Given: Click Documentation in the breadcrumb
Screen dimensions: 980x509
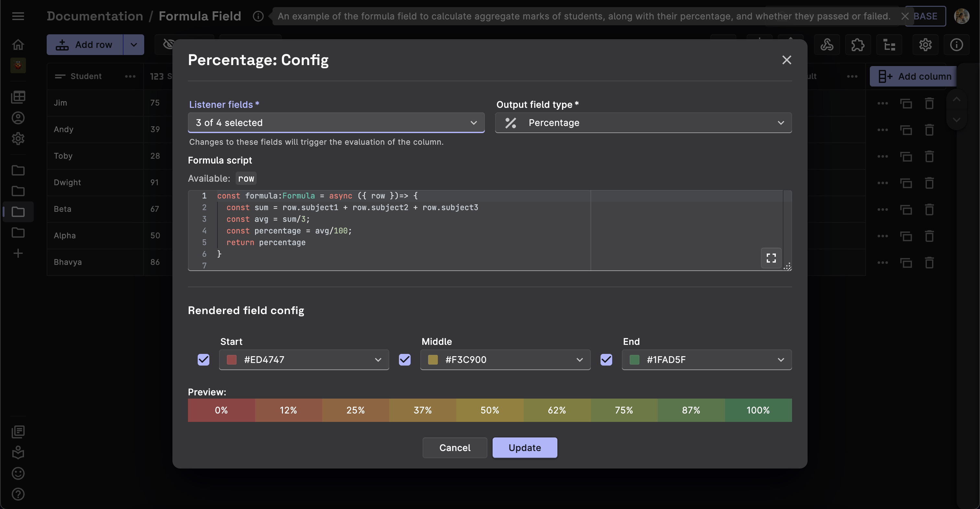Looking at the screenshot, I should pyautogui.click(x=95, y=16).
